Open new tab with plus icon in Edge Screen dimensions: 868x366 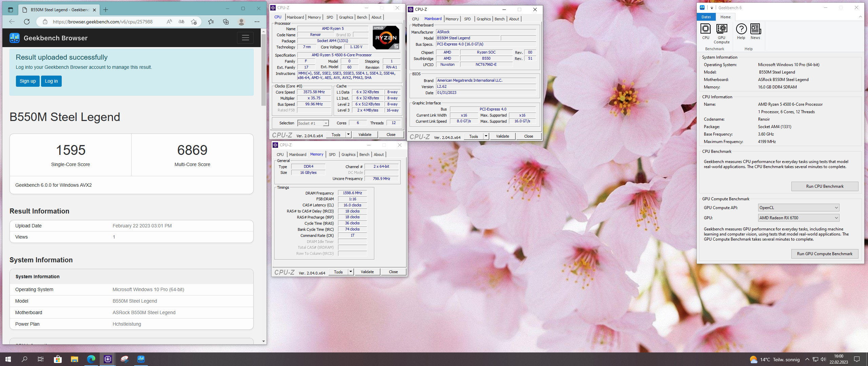106,10
